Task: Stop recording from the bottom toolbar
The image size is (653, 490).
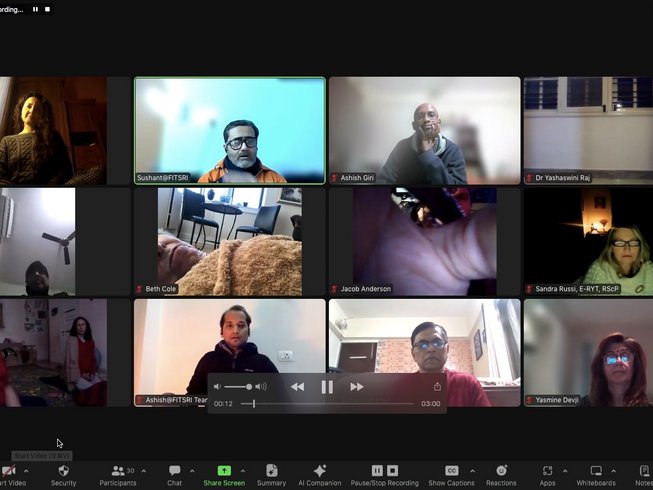Action: [x=392, y=470]
